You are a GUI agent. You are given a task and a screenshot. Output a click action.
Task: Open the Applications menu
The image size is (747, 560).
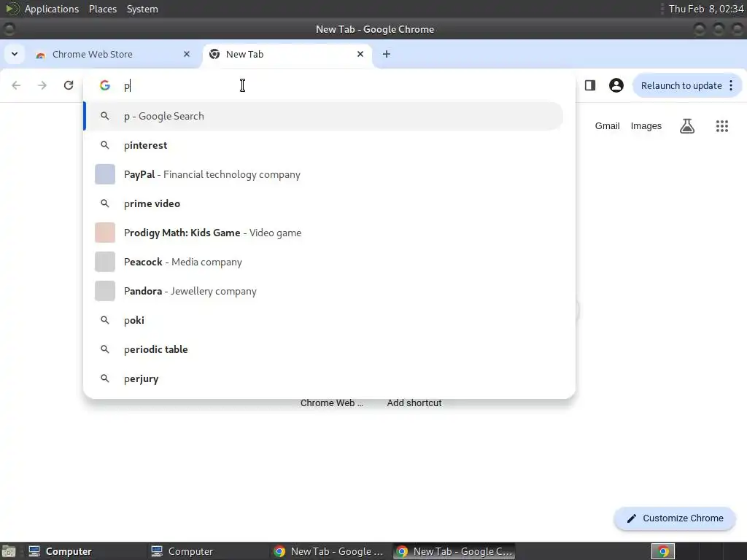click(52, 9)
